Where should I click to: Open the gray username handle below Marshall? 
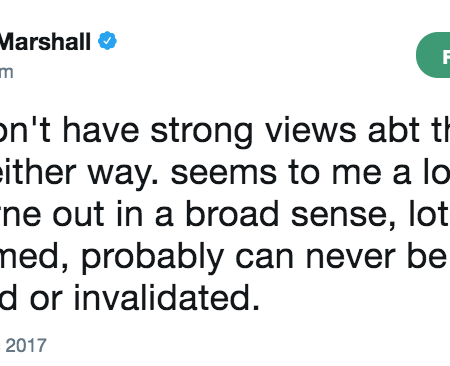(x=6, y=72)
